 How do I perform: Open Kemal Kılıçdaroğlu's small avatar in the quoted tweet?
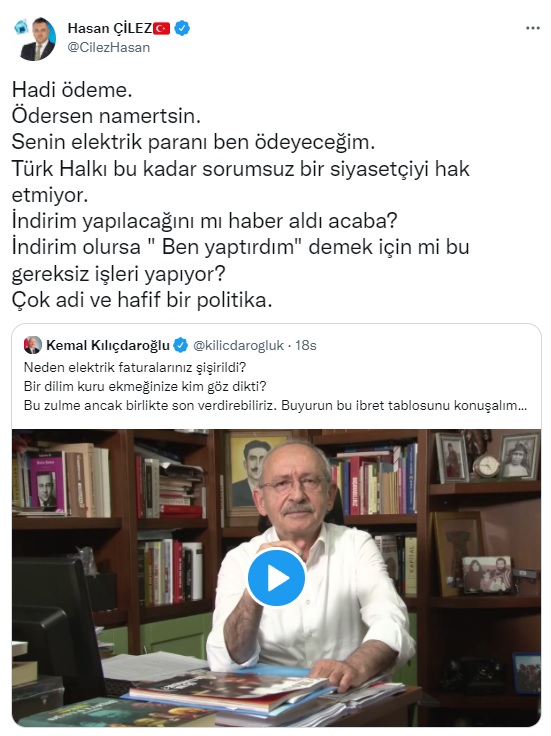33,345
